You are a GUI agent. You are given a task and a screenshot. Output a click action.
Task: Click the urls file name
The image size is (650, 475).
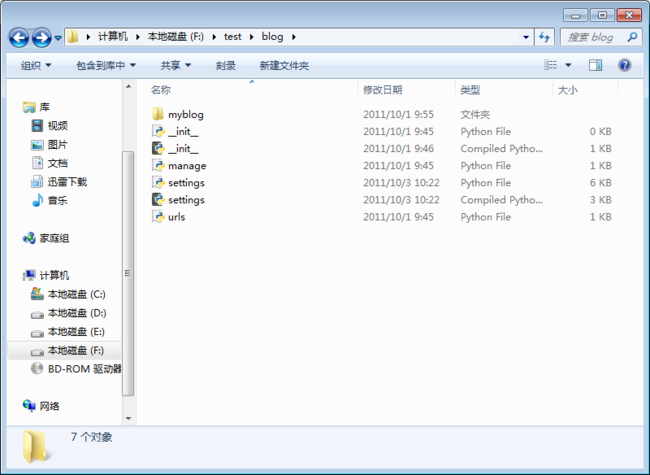pos(177,217)
